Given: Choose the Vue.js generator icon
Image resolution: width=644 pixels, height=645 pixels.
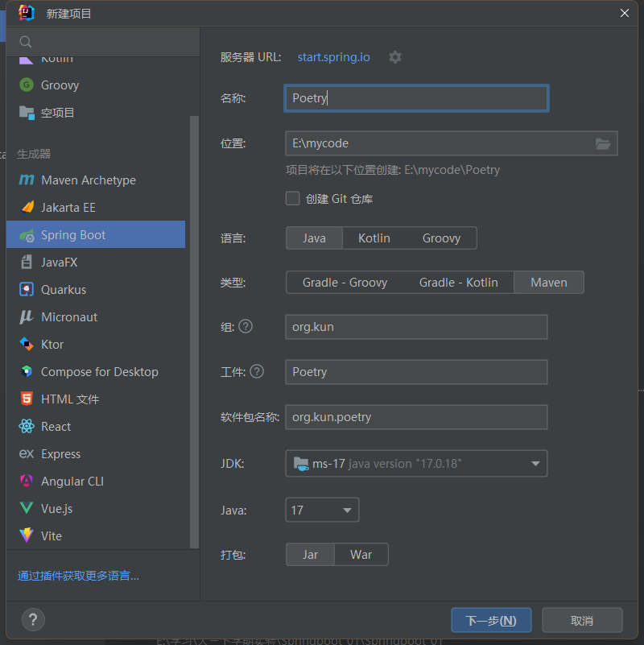Looking at the screenshot, I should pos(27,508).
